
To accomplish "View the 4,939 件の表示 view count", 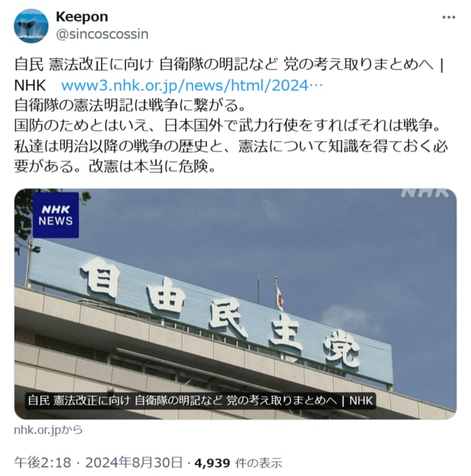I will tap(238, 463).
